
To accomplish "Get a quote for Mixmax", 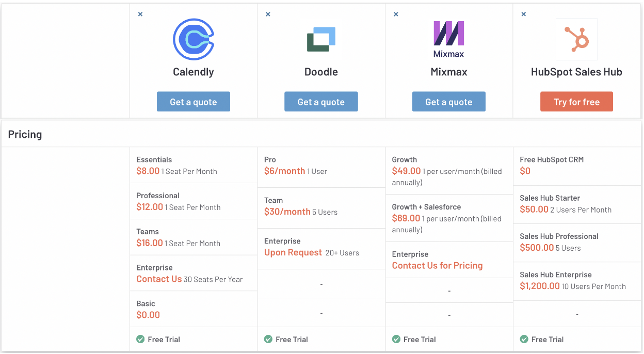I will tap(449, 102).
